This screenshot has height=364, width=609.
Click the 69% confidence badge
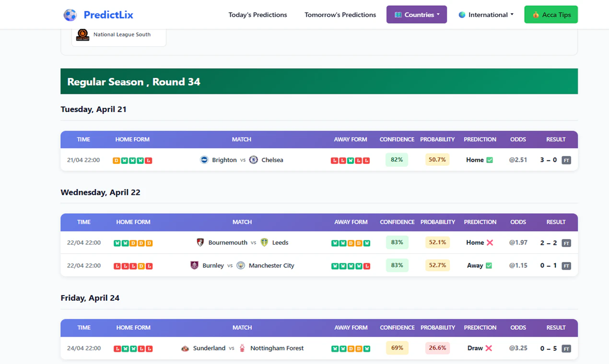tap(397, 348)
